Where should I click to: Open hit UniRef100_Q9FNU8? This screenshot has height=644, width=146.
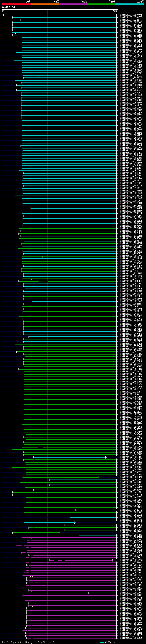(131, 15)
